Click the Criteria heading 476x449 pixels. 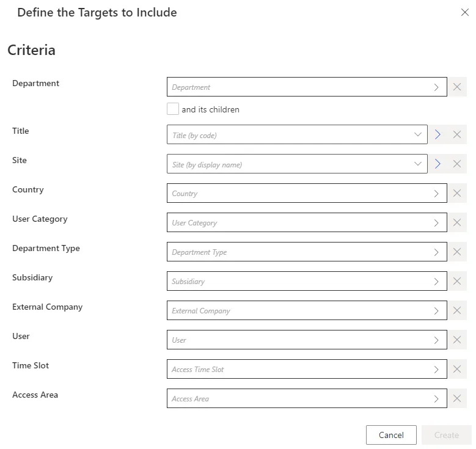(32, 50)
